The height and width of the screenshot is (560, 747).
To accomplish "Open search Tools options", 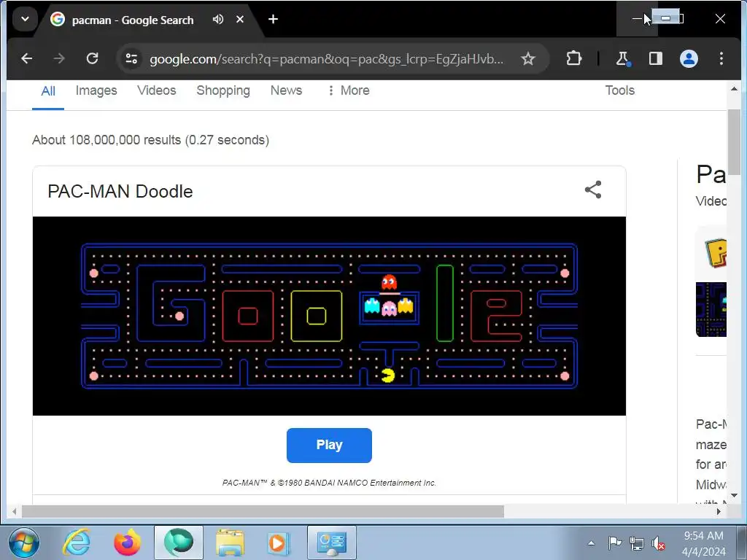I will (x=620, y=90).
